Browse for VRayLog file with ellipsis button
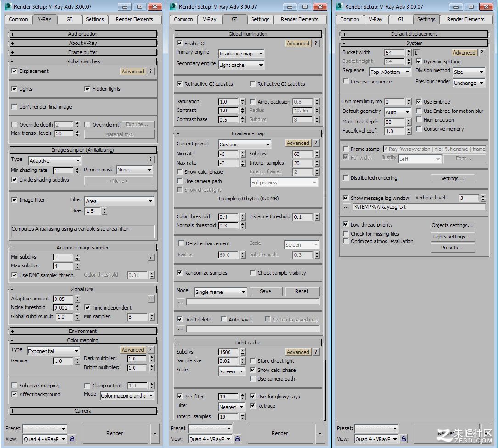This screenshot has width=498, height=448. 346,207
